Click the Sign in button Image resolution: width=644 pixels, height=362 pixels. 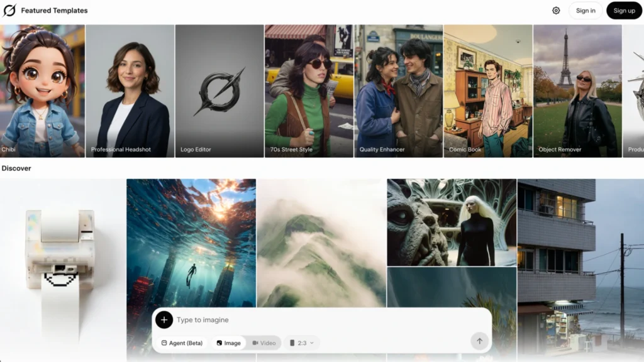[x=586, y=11]
